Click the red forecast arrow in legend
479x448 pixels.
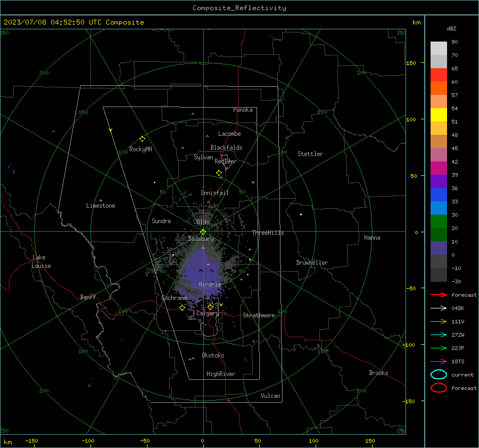pyautogui.click(x=439, y=295)
